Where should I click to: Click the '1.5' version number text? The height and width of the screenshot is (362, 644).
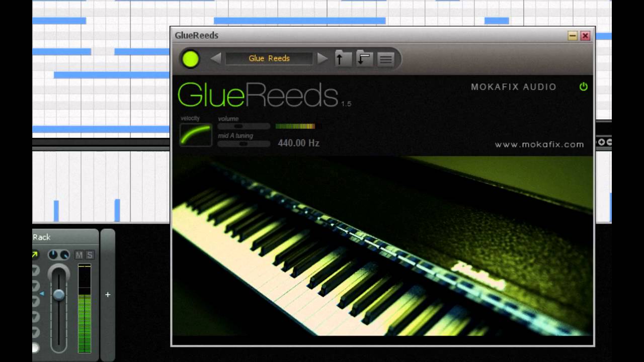point(346,104)
